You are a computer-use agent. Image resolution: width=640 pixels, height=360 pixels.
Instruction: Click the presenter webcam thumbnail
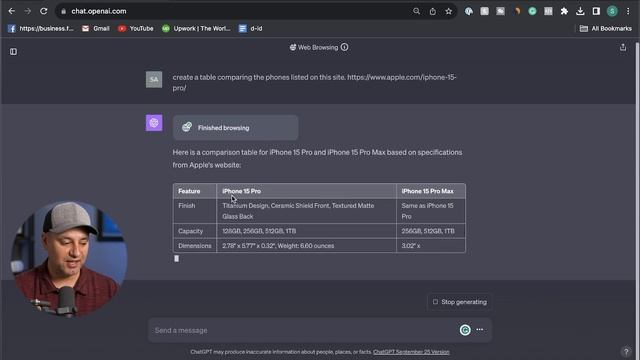pyautogui.click(x=69, y=259)
